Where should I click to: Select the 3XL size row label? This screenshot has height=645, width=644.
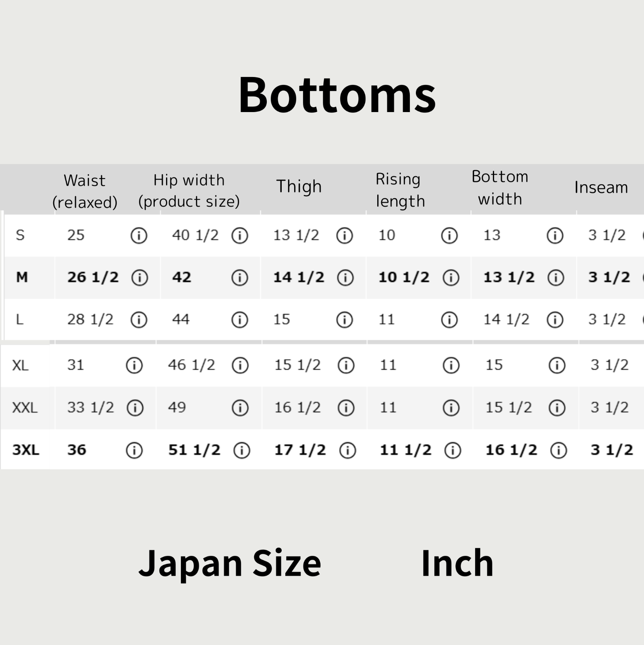(26, 450)
